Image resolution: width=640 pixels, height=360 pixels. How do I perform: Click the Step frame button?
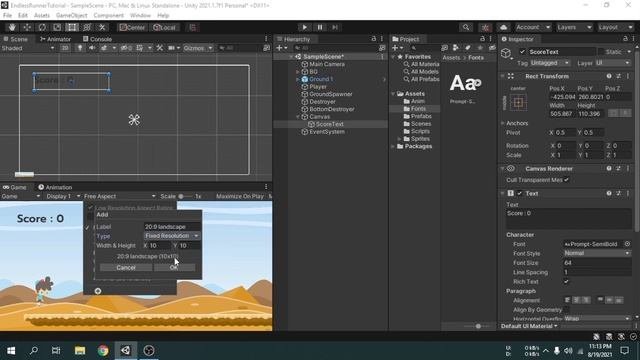[x=335, y=27]
